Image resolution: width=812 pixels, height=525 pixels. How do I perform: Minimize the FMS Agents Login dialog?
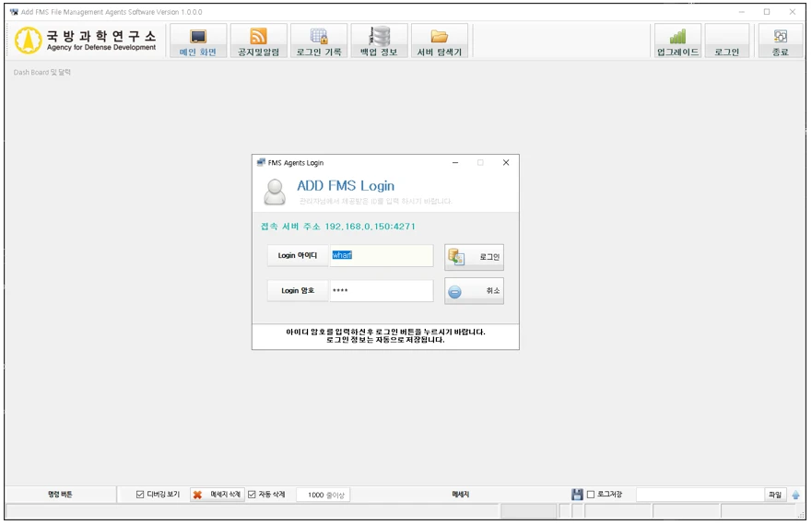[x=455, y=163]
